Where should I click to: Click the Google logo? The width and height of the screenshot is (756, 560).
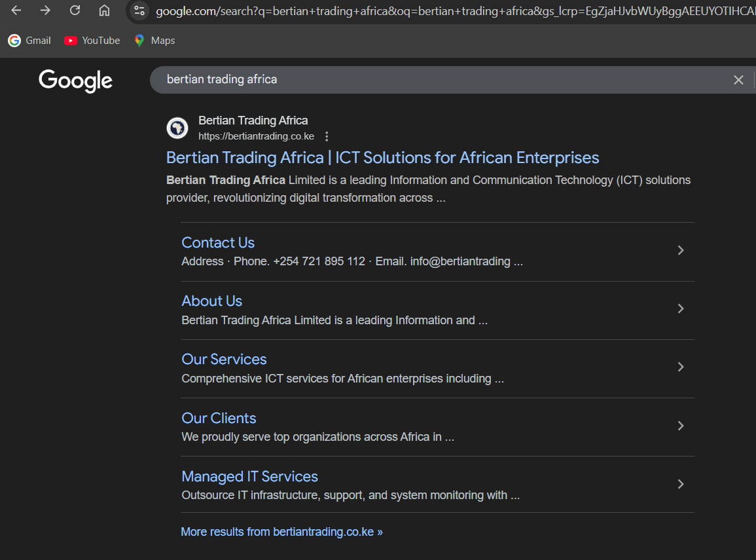(75, 81)
